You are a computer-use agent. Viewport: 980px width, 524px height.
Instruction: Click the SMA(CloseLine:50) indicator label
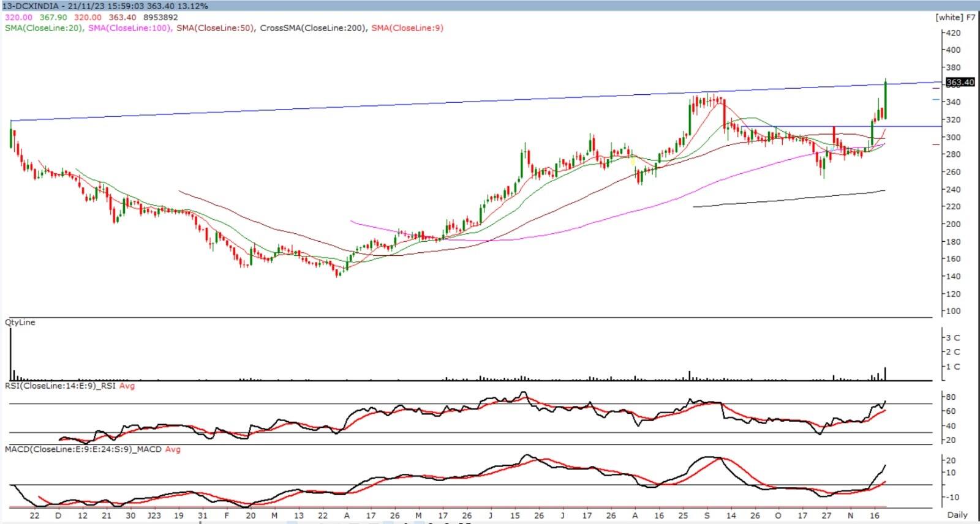pos(215,28)
